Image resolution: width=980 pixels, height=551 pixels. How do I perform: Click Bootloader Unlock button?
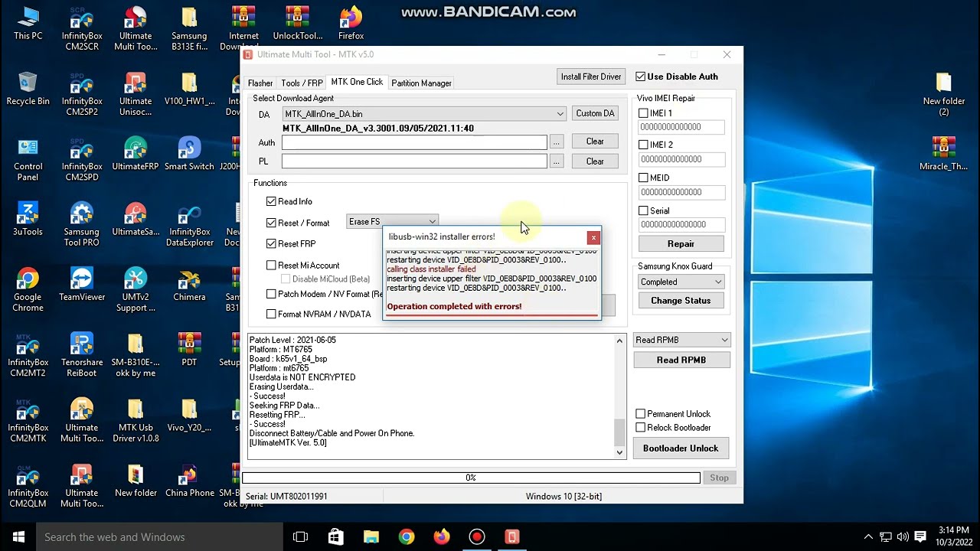tap(681, 448)
